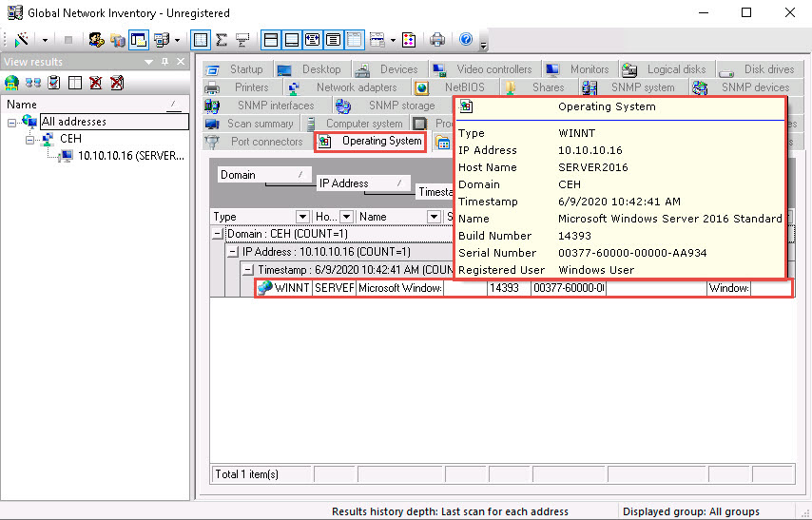
Task: Sort by the Type column header
Action: click(x=253, y=217)
